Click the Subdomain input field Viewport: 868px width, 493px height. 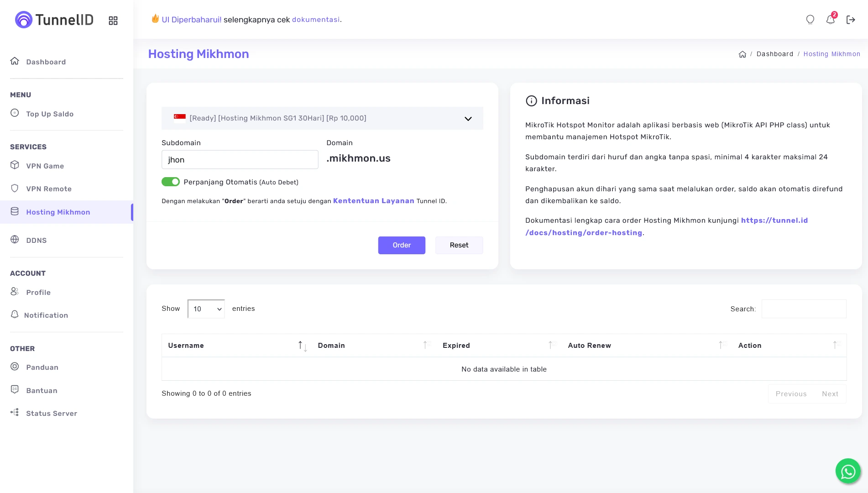click(240, 160)
